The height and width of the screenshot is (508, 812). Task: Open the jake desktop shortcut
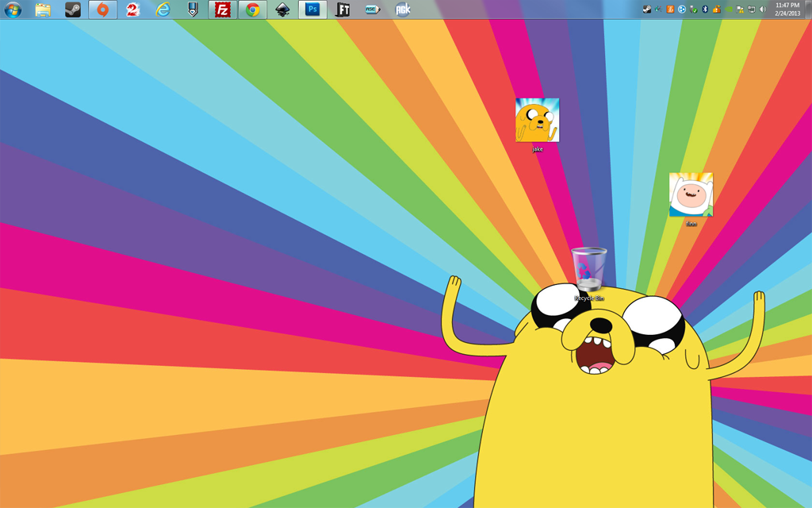tap(537, 125)
